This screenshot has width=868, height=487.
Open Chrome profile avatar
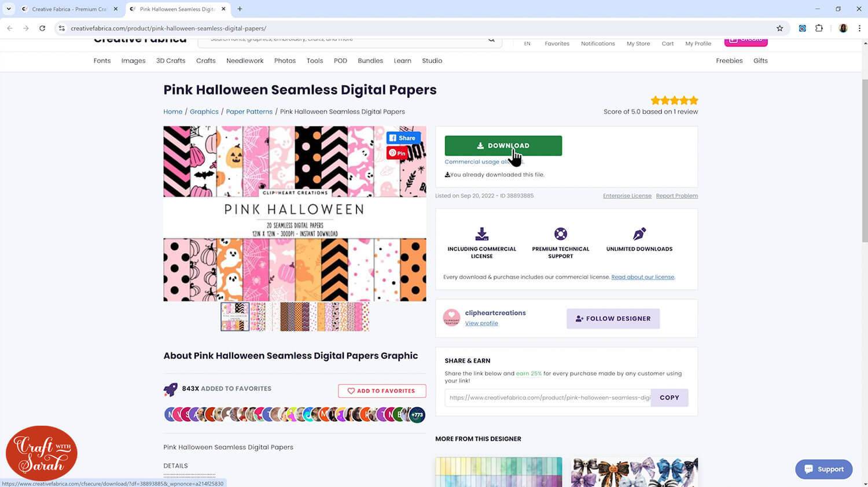843,28
